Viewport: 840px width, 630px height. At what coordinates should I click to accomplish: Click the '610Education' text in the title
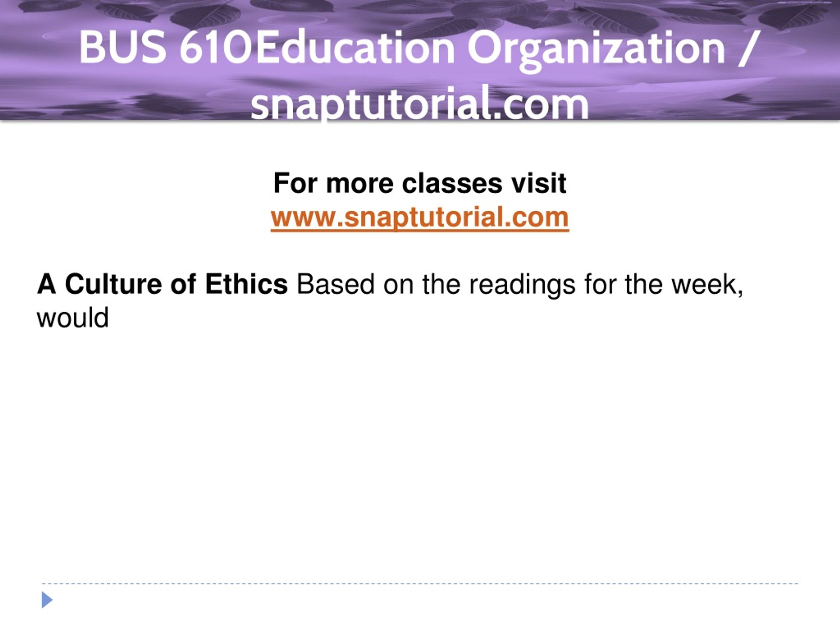coord(317,48)
